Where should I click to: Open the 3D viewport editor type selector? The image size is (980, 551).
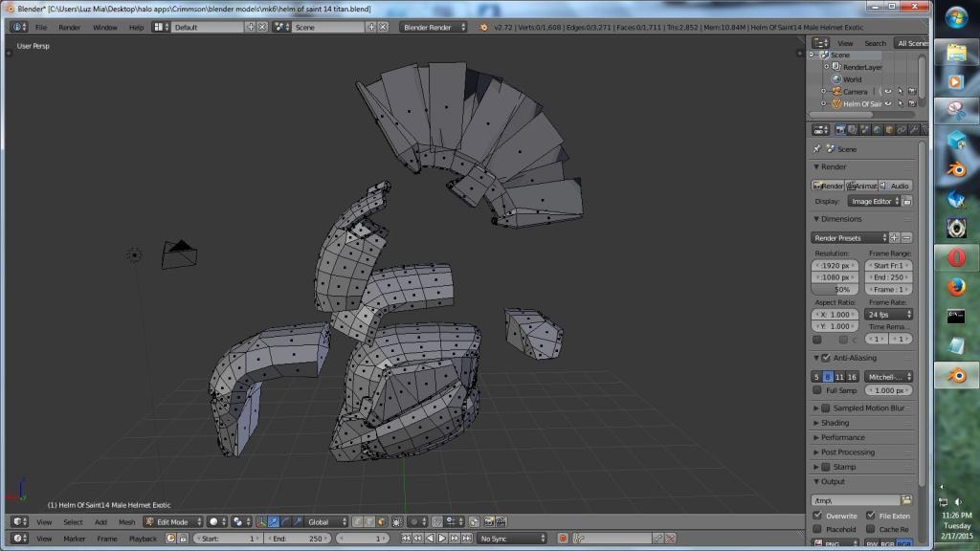pos(20,521)
